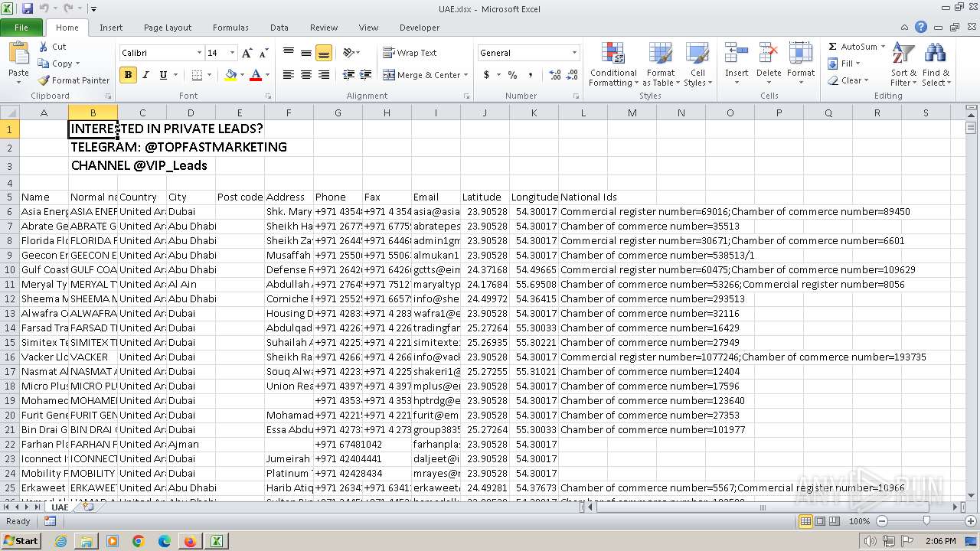Click the Delete cells icon
This screenshot has height=551, width=980.
(x=768, y=54)
